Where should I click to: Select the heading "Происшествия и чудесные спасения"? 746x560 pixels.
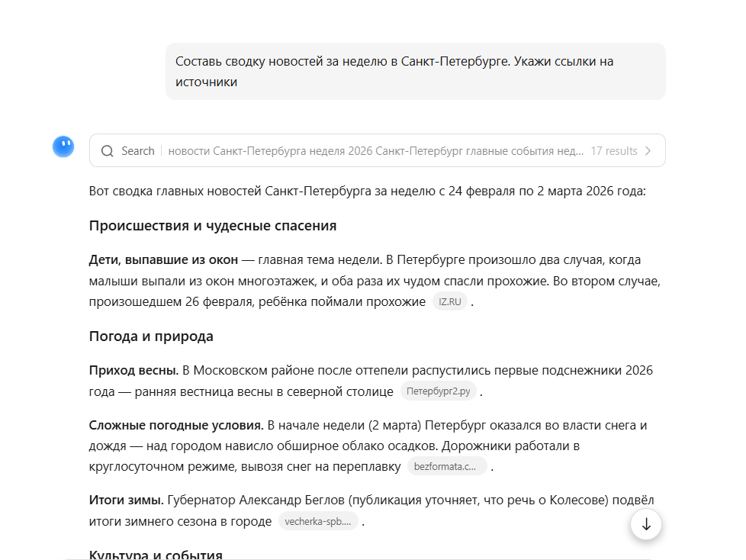[213, 225]
